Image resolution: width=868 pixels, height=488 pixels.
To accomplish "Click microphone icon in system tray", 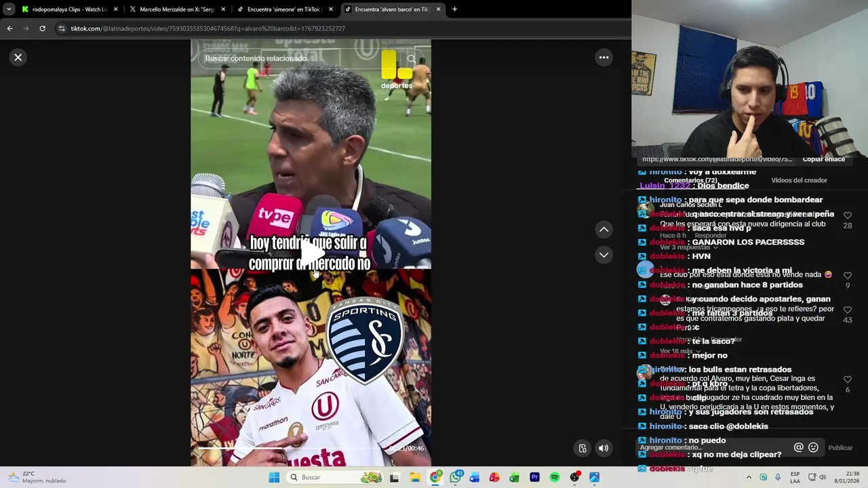I will [x=778, y=477].
